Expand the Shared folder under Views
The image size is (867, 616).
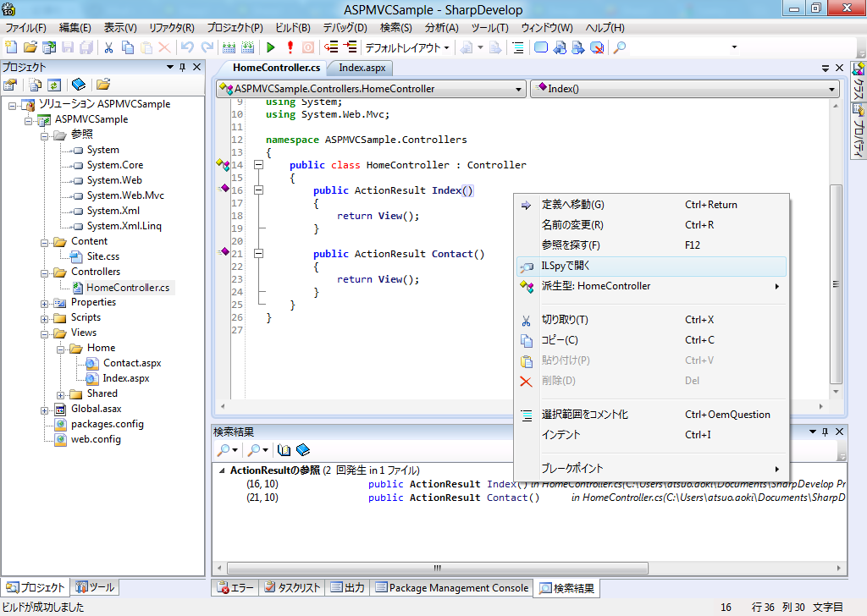click(60, 395)
